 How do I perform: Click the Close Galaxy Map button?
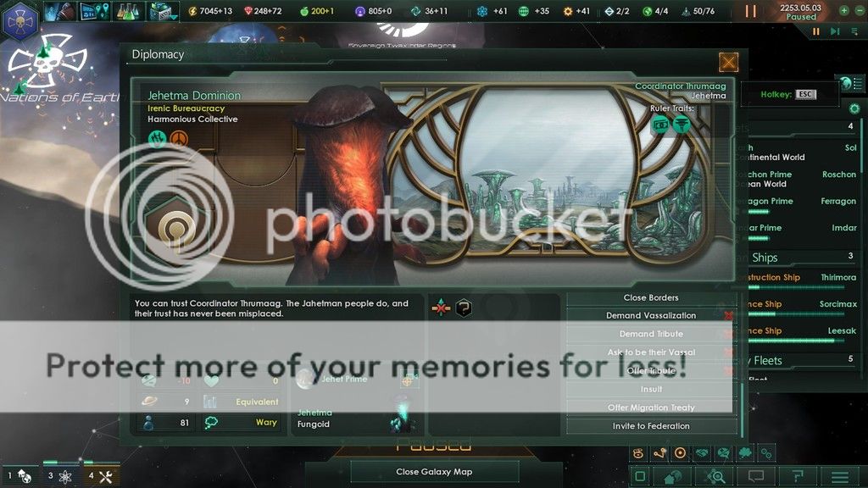434,472
